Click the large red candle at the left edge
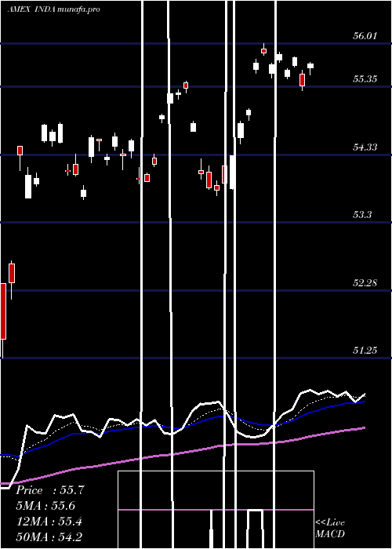The image size is (392, 549). [3, 311]
